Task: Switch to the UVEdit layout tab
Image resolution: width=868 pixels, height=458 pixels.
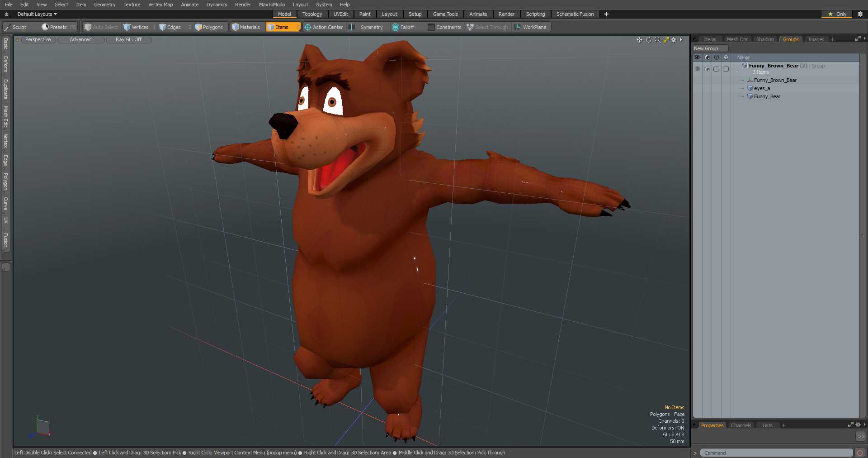Action: click(x=340, y=14)
